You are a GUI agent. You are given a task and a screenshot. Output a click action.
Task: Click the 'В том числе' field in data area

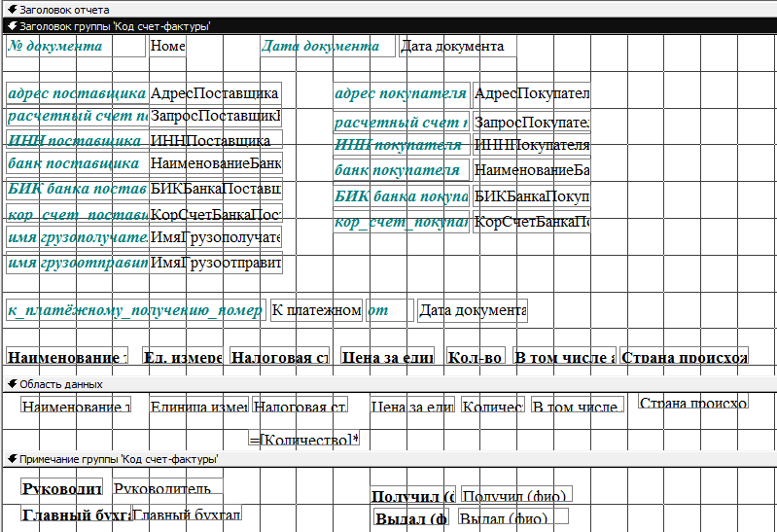[578, 405]
